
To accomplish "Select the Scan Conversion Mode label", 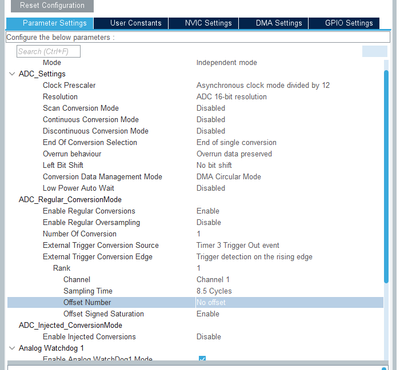I will coord(81,108).
